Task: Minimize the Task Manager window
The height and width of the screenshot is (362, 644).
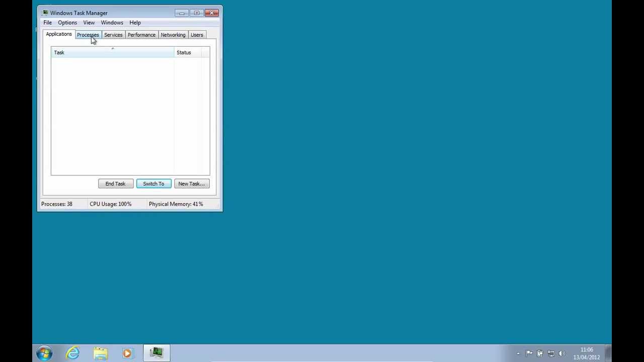Action: [182, 13]
